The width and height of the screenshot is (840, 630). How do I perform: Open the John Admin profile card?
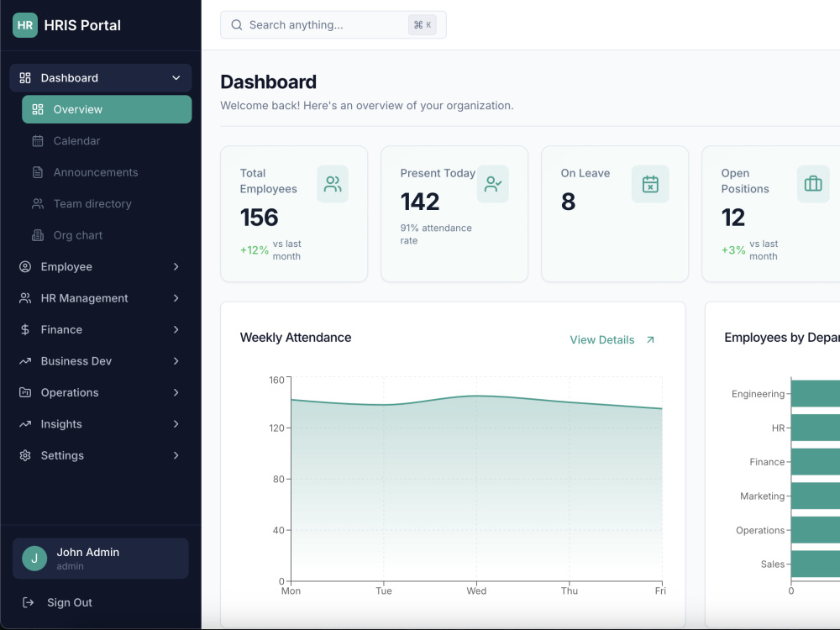tap(101, 559)
